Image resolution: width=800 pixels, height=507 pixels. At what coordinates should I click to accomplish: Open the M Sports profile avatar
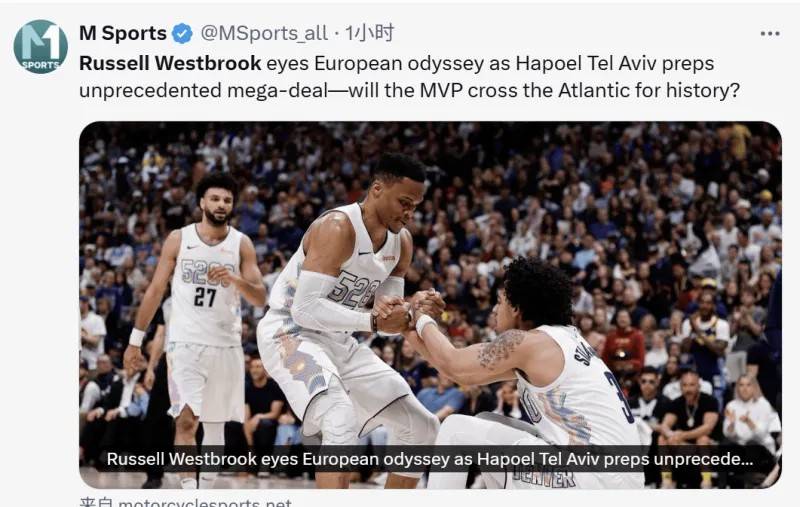tap(40, 47)
